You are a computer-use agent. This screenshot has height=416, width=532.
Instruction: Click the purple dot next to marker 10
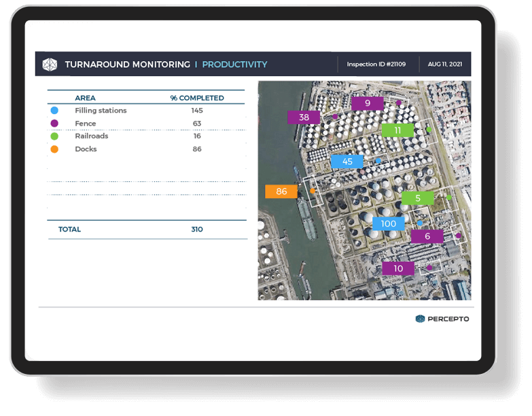(x=429, y=267)
